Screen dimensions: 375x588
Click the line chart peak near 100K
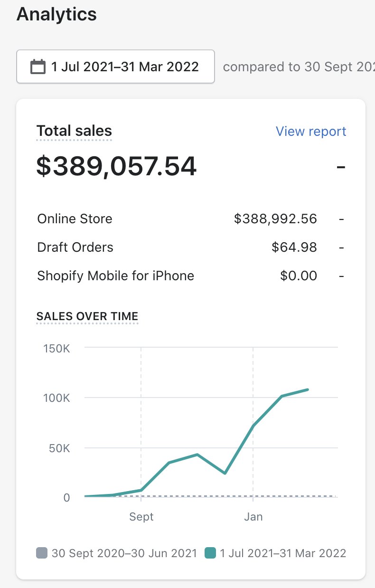(x=308, y=389)
